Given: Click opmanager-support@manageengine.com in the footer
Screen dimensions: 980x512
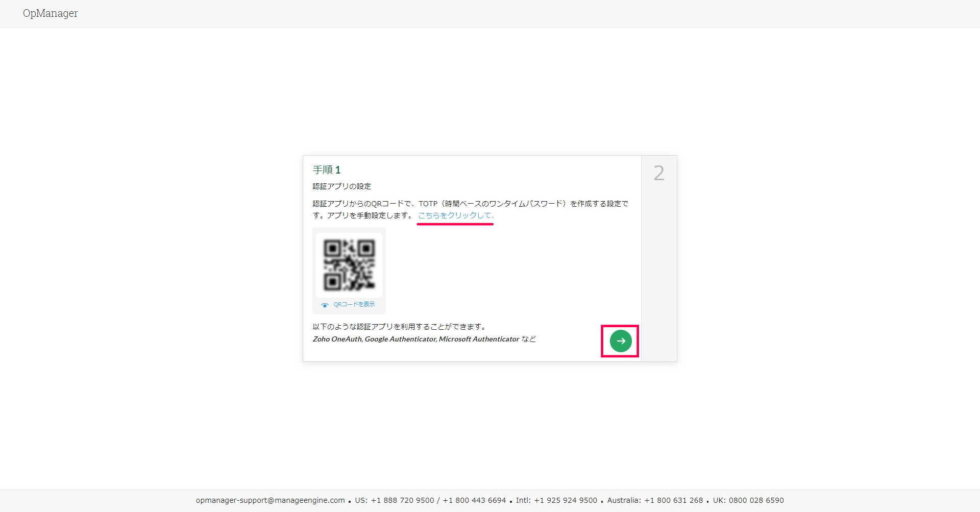Looking at the screenshot, I should [271, 500].
